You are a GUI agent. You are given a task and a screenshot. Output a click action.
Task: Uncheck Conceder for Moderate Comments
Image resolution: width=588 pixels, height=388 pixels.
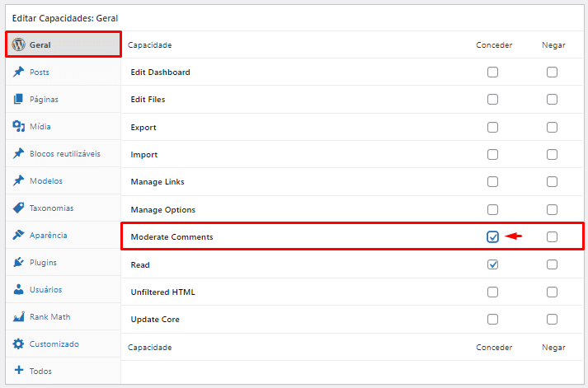[x=492, y=237]
